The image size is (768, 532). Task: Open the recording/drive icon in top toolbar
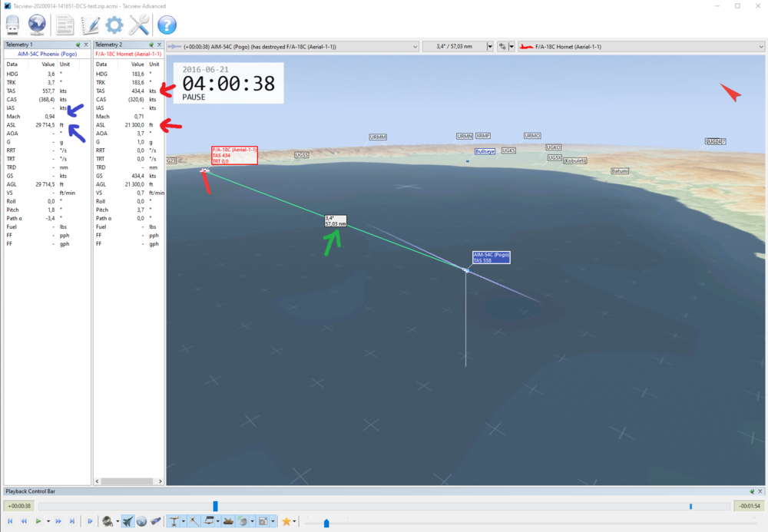point(12,25)
